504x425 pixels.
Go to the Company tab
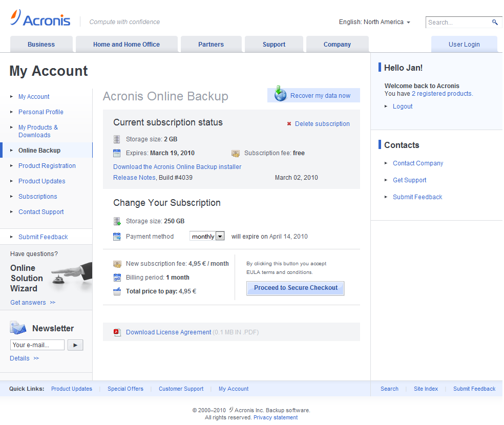pyautogui.click(x=337, y=45)
